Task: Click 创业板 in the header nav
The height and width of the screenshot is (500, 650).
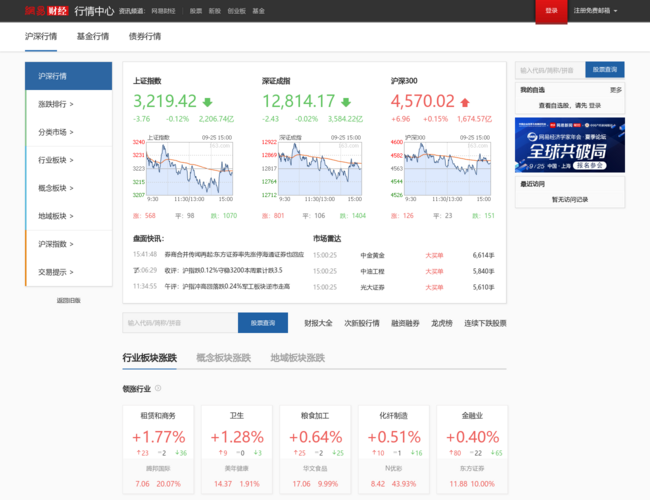Action: 236,11
